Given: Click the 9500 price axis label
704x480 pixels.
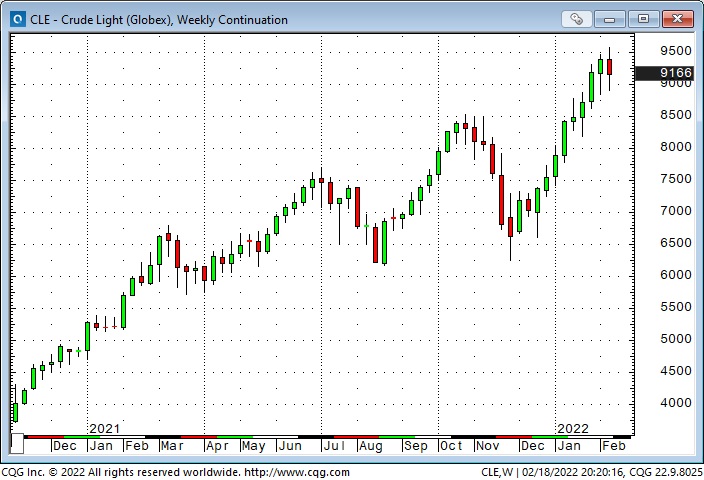Looking at the screenshot, I should (676, 51).
